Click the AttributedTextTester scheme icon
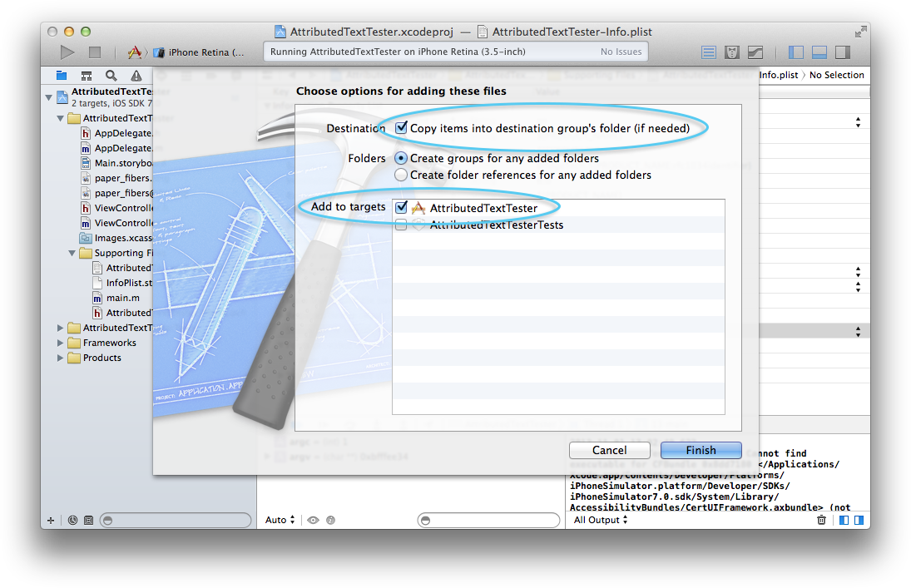 135,52
